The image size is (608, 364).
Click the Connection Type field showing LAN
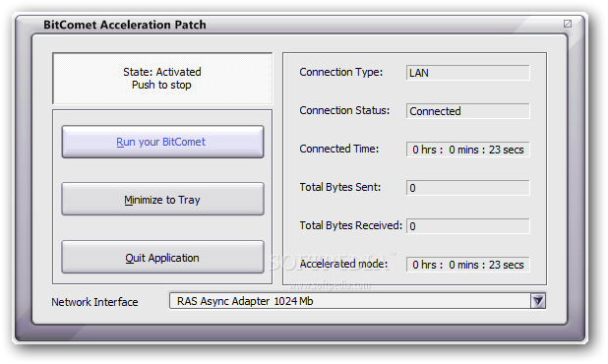point(467,73)
